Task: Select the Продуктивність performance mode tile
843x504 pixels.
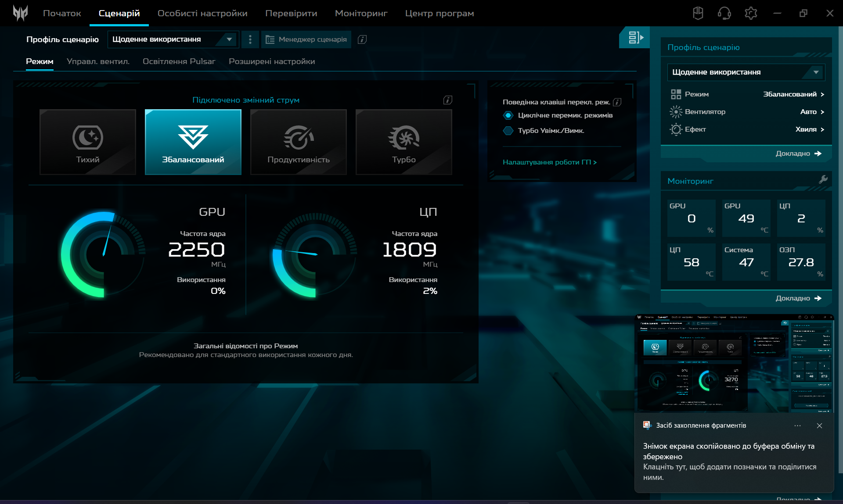Action: pyautogui.click(x=299, y=142)
